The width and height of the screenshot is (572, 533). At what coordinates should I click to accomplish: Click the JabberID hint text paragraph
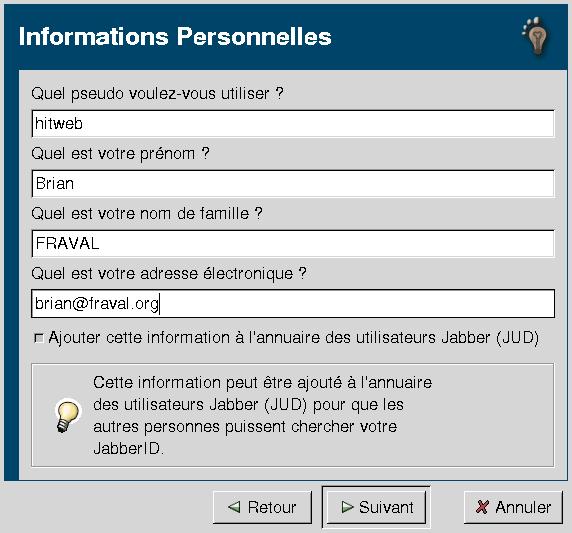coord(263,416)
